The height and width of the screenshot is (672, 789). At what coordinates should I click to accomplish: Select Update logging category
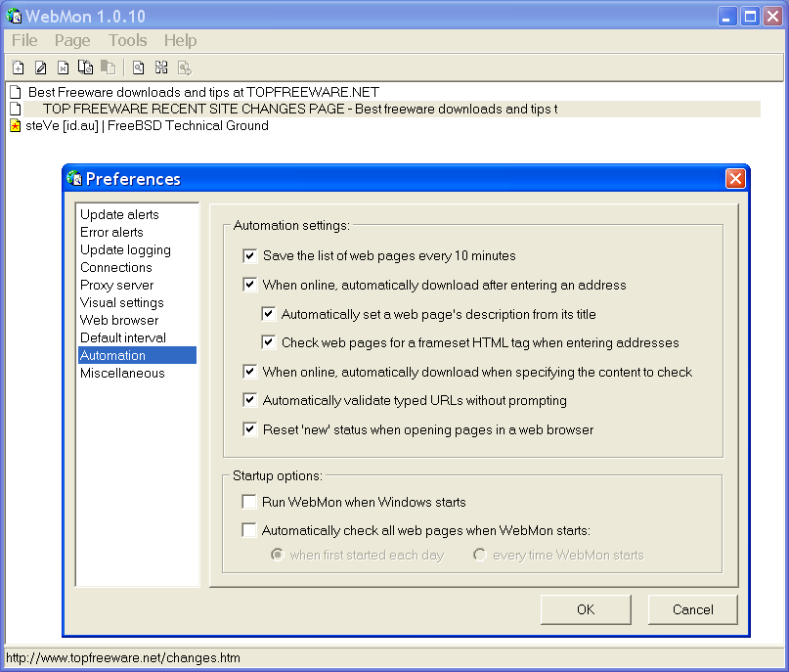(138, 249)
